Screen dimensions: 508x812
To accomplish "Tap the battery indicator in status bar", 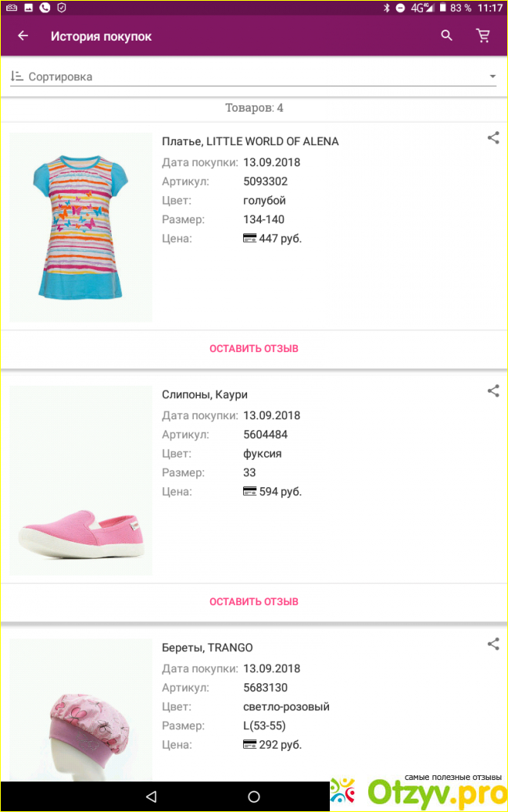I will (442, 8).
